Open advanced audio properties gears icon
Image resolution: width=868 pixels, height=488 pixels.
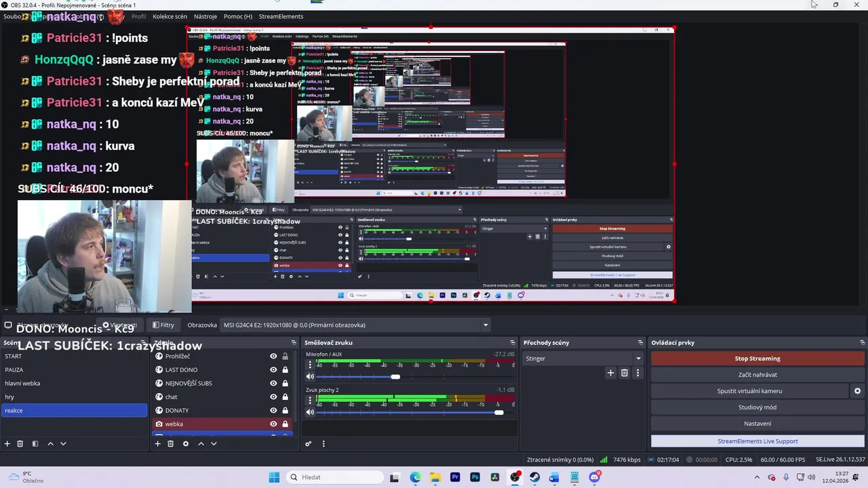tap(308, 444)
